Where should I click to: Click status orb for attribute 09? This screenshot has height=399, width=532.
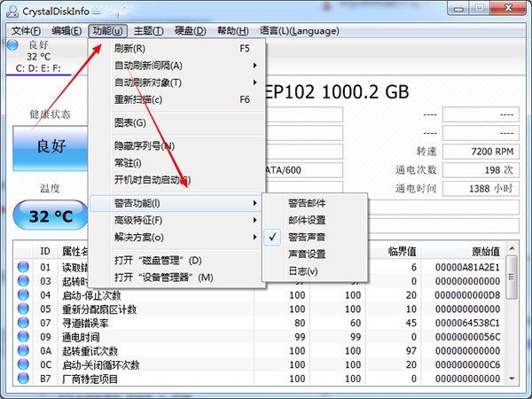(x=23, y=337)
